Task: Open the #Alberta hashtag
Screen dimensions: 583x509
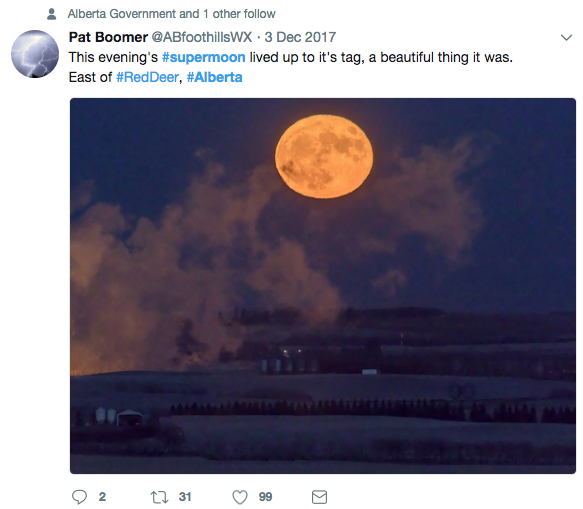Action: coord(214,77)
